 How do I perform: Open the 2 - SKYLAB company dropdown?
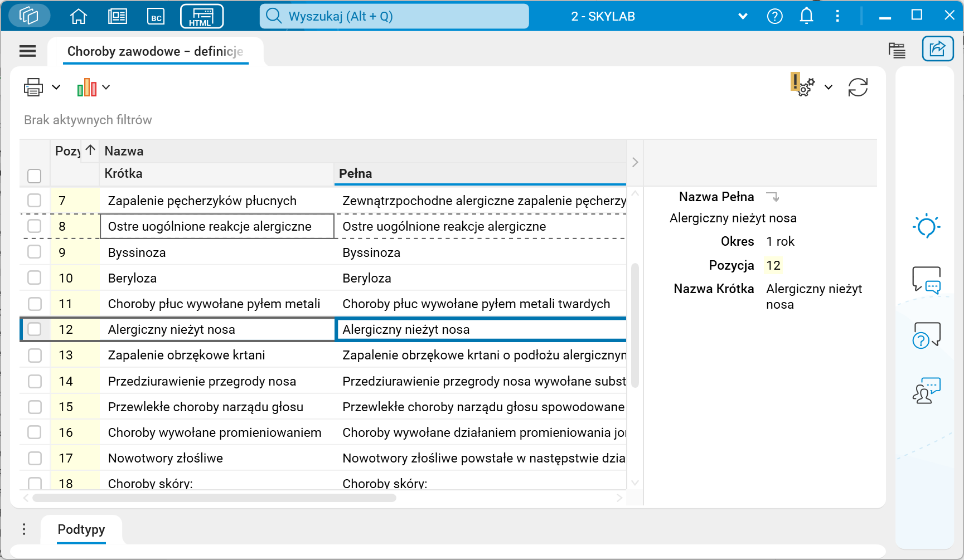tap(743, 16)
